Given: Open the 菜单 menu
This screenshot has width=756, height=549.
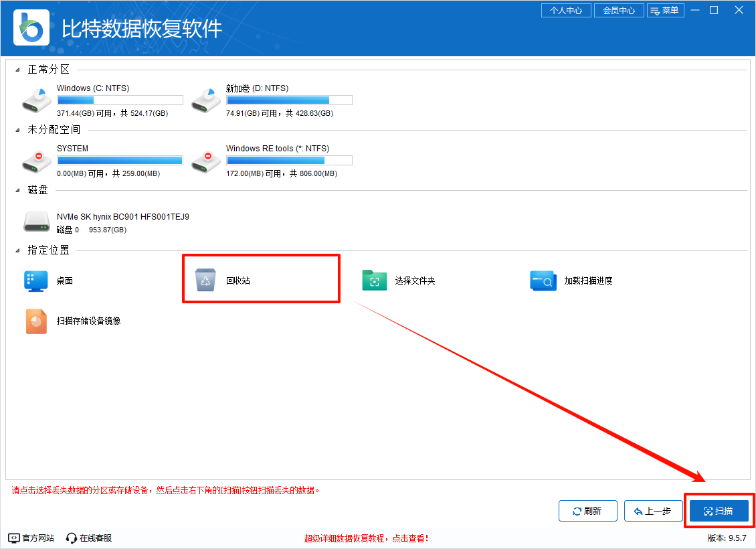Looking at the screenshot, I should point(665,11).
